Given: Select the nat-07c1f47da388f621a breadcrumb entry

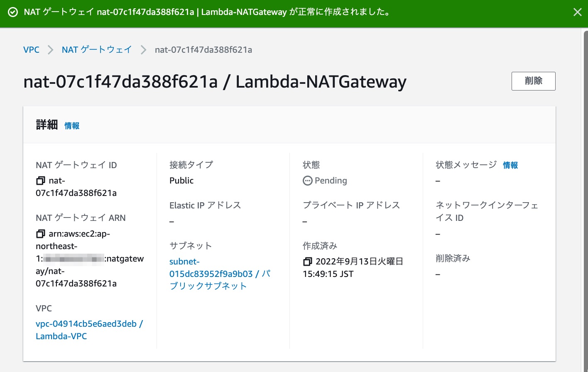Looking at the screenshot, I should tap(203, 49).
